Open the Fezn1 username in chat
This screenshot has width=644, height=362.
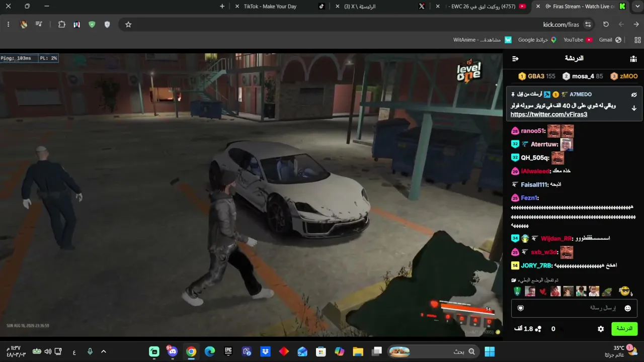529,198
